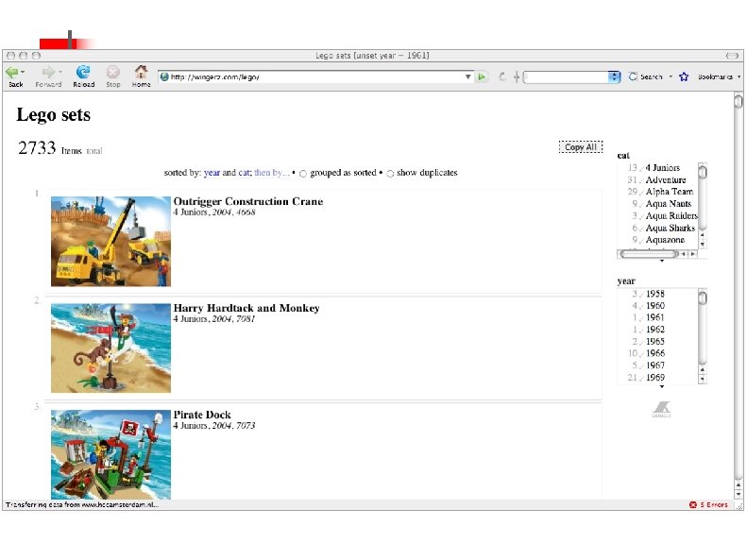Click the Search magnifier icon

pyautogui.click(x=633, y=76)
